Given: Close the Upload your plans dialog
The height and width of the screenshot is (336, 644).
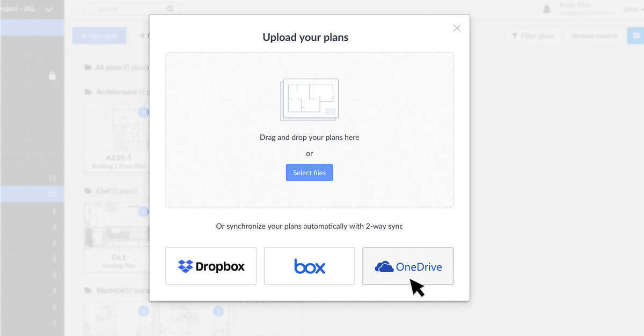Looking at the screenshot, I should click(x=457, y=28).
